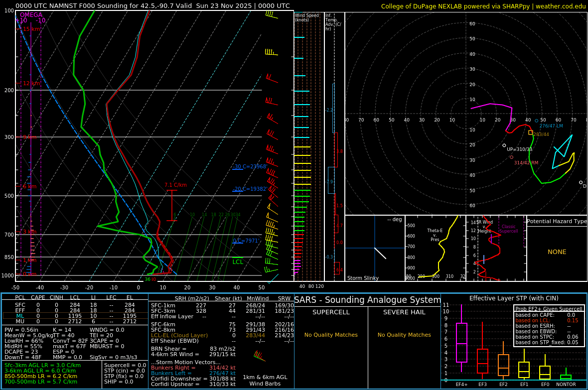Select the highlighted ML parcel row
This screenshot has width=588, height=390.
pos(75,316)
